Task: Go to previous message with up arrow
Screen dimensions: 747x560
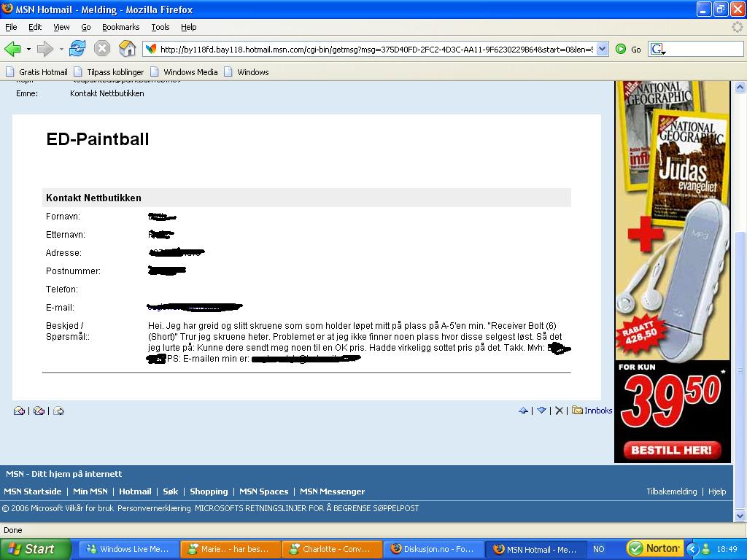Action: 523,411
